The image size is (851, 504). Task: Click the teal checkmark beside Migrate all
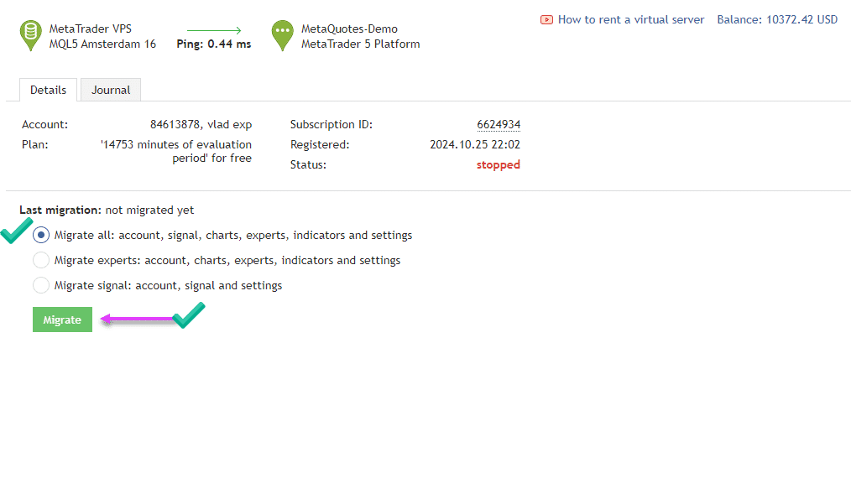(17, 231)
